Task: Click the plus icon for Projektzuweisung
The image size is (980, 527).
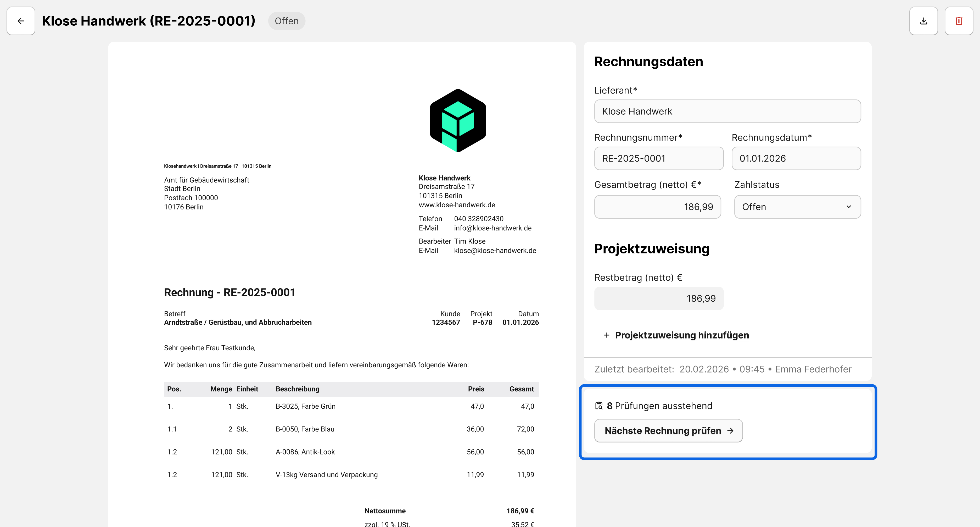Action: click(606, 335)
